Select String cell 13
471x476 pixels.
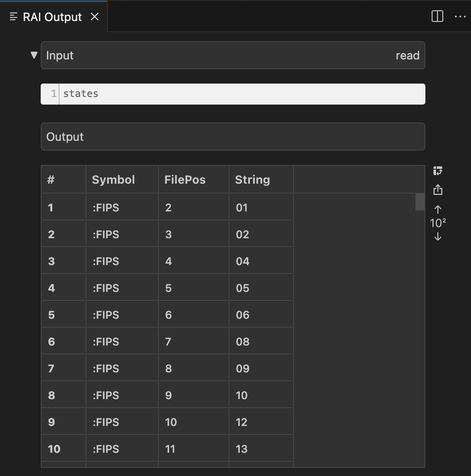[x=261, y=449]
